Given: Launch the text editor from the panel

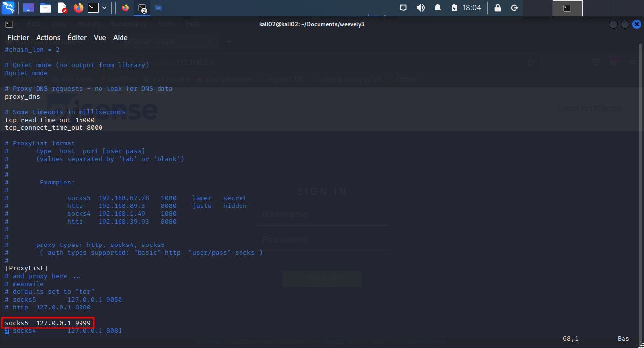Looking at the screenshot, I should tap(62, 8).
